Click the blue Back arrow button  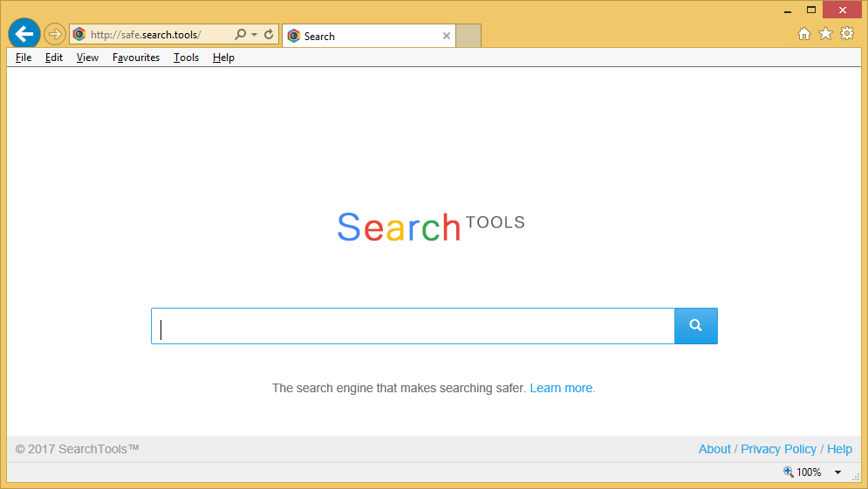coord(24,34)
